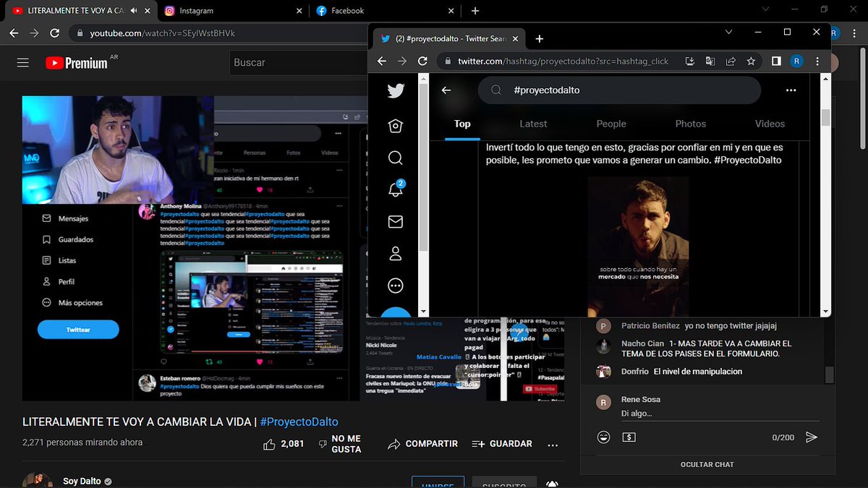Click YouTube Buscar search box
This screenshot has height=488, width=868.
pyautogui.click(x=300, y=63)
